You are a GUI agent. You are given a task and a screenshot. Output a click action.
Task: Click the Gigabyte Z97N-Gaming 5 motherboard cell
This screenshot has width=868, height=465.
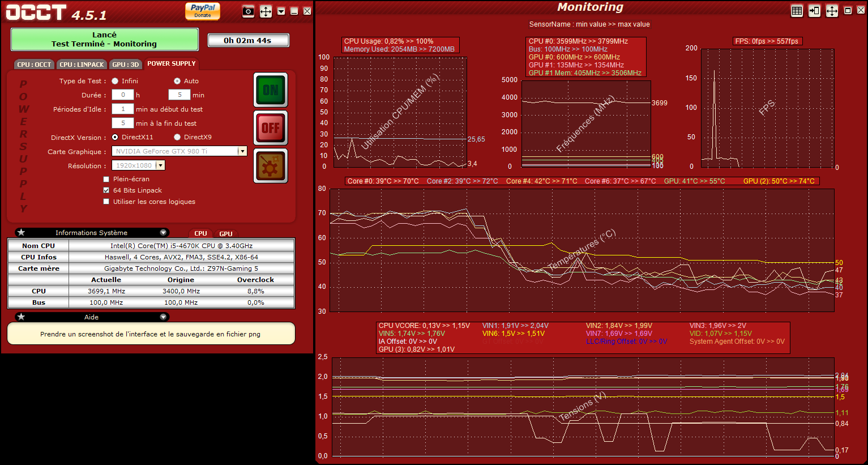point(182,268)
